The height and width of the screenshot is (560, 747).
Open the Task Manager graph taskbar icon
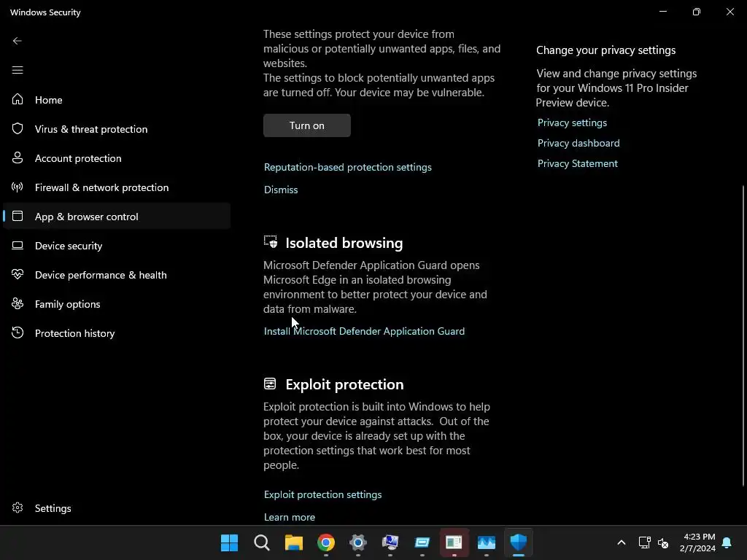487,542
